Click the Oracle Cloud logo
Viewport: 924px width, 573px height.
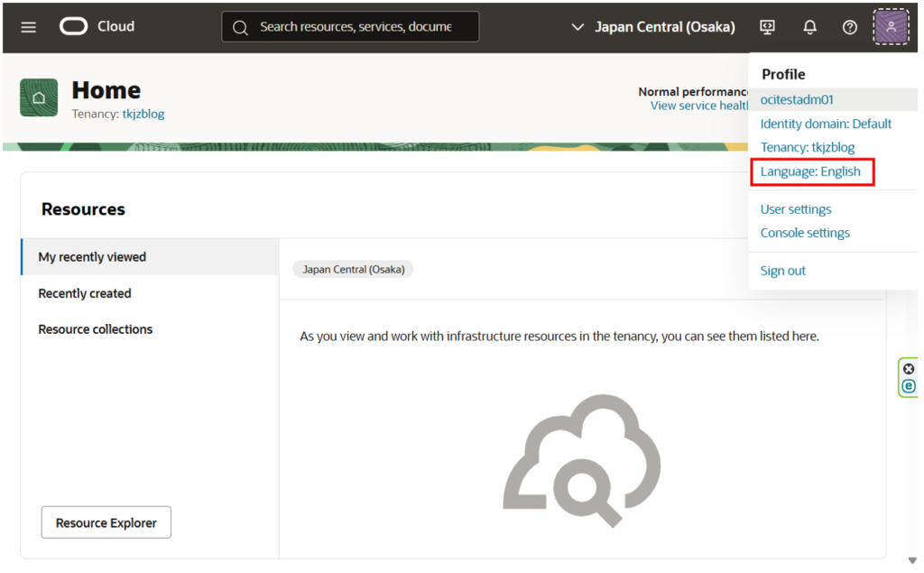click(x=97, y=26)
